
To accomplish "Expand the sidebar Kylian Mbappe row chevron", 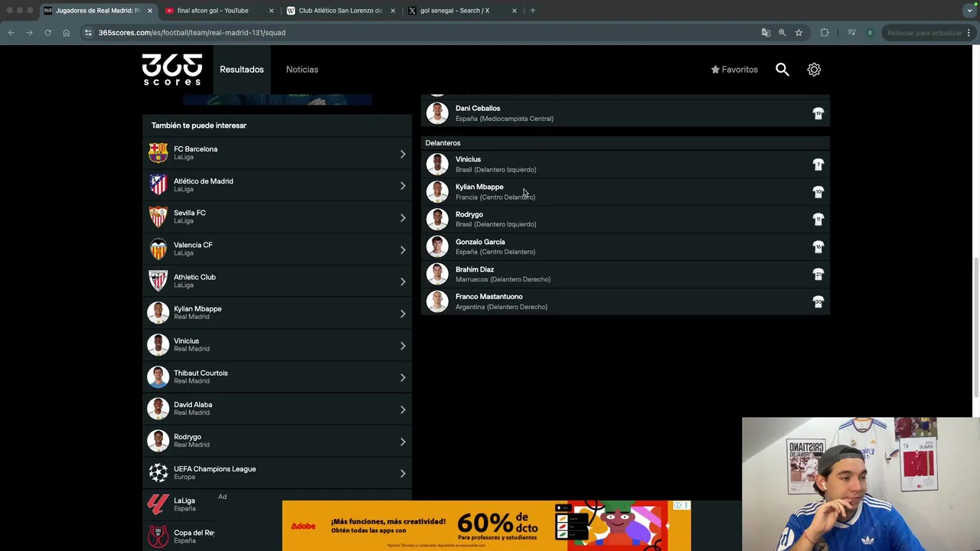I will pyautogui.click(x=403, y=314).
